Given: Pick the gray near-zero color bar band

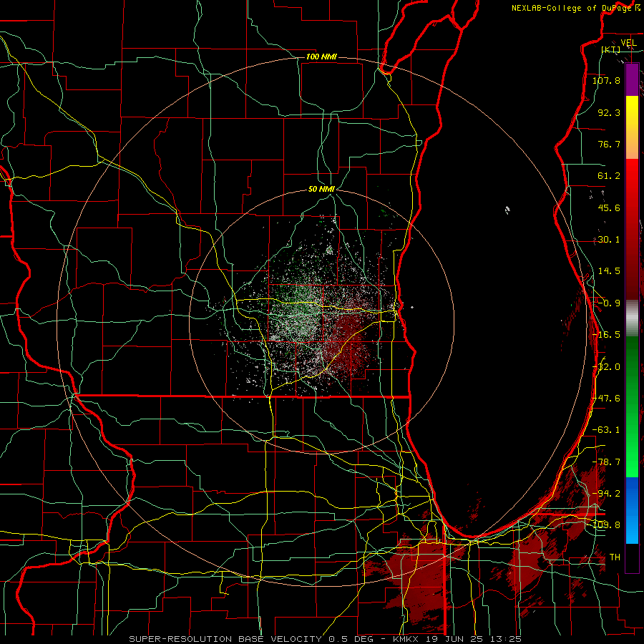Looking at the screenshot, I should click(x=632, y=318).
